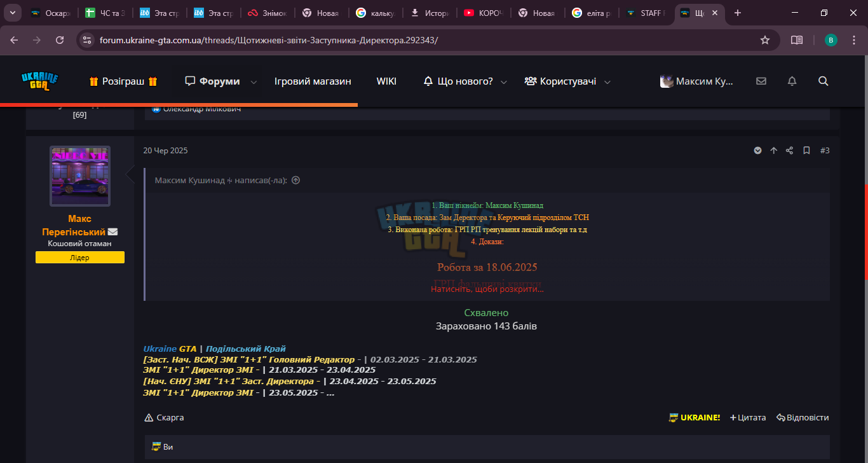The height and width of the screenshot is (463, 868).
Task: Click the Зараховано 143 балів text
Action: 486,326
